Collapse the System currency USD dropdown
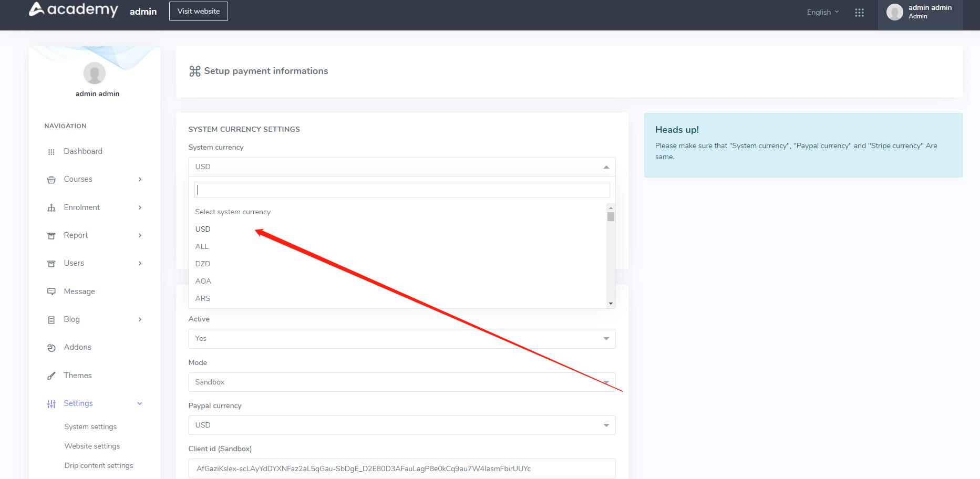 [x=402, y=166]
